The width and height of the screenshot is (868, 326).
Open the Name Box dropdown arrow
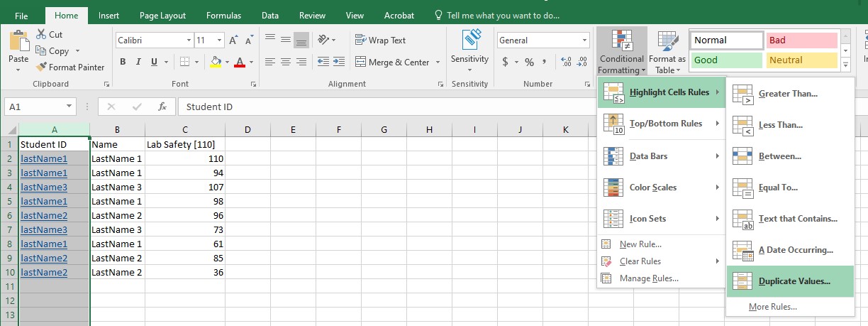(69, 107)
